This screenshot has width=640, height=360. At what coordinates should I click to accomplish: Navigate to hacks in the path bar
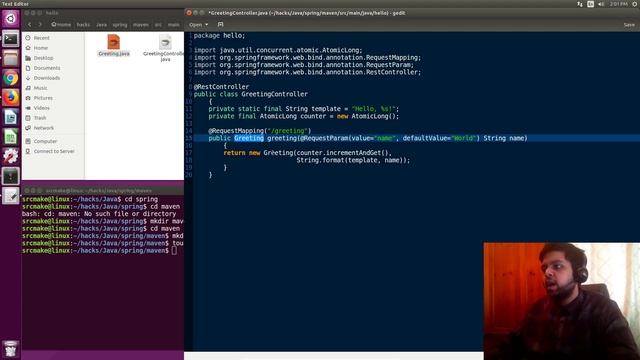tap(83, 24)
